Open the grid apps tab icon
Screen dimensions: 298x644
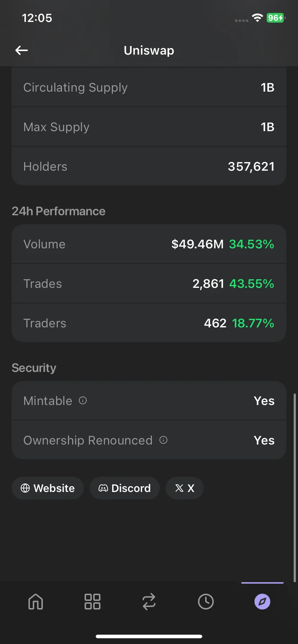point(92,601)
